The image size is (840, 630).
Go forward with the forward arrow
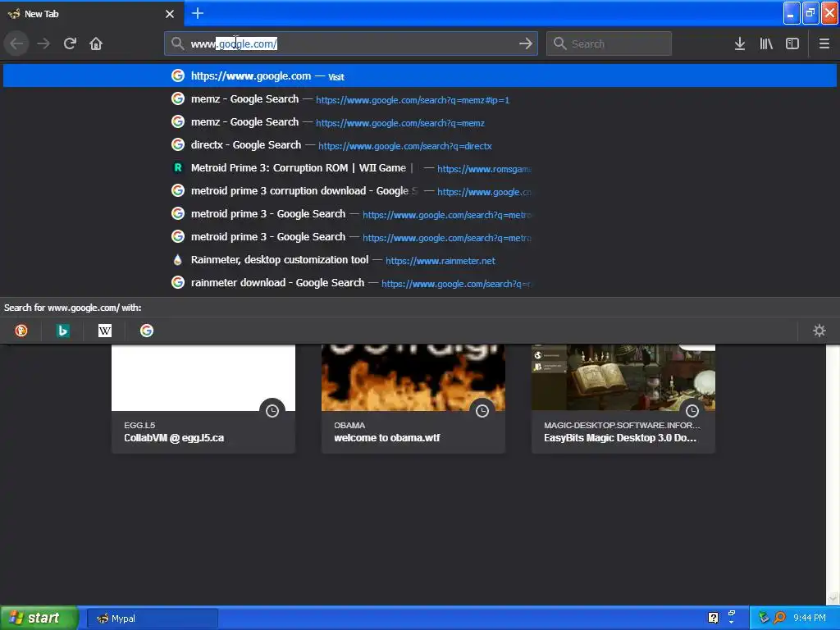click(x=43, y=43)
